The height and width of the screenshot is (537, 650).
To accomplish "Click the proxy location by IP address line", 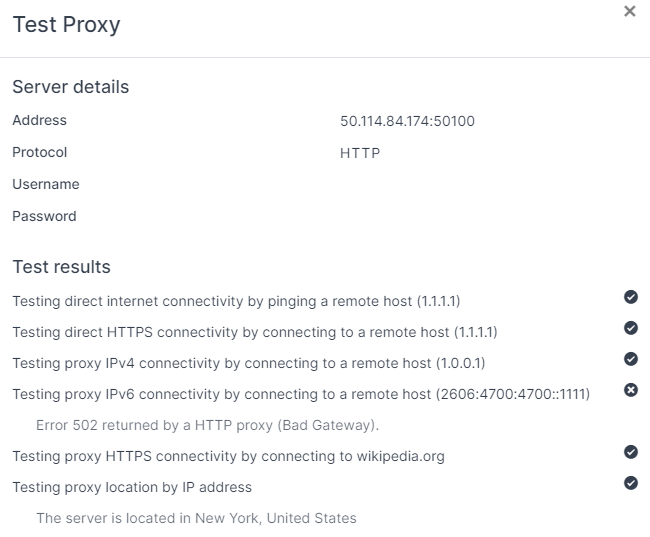I will [132, 487].
